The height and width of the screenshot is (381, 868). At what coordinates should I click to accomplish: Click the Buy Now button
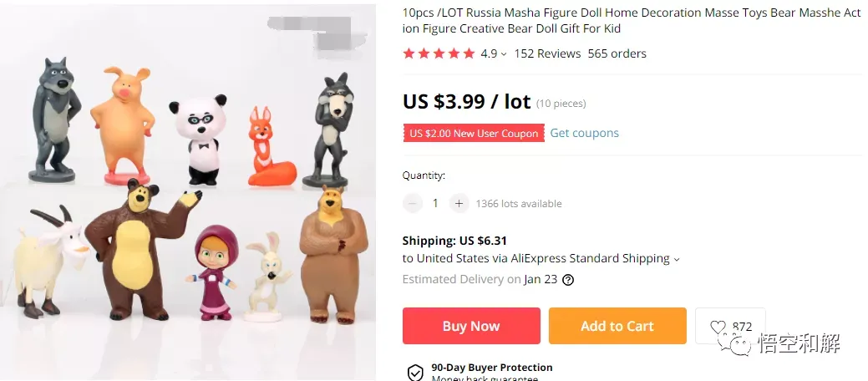point(471,326)
